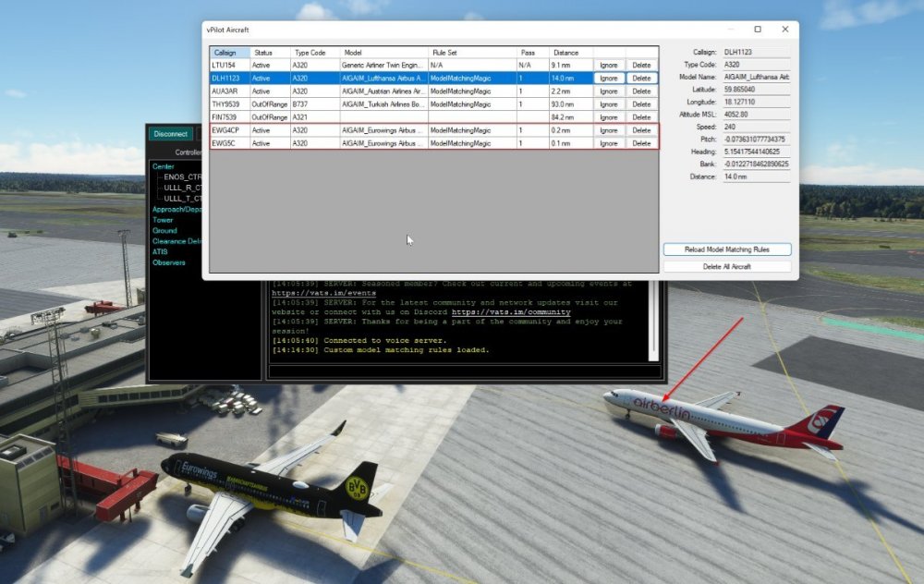Viewport: 924px width, 584px height.
Task: Select ENOS_CTR controller
Action: tap(182, 176)
